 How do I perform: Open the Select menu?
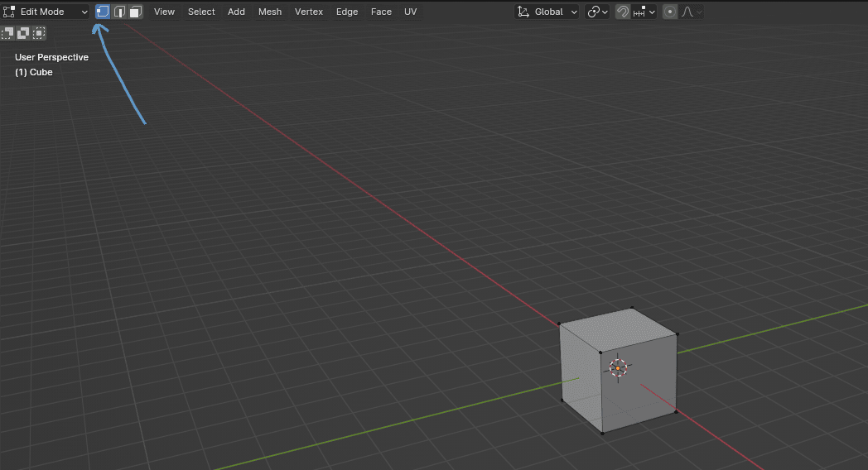201,12
